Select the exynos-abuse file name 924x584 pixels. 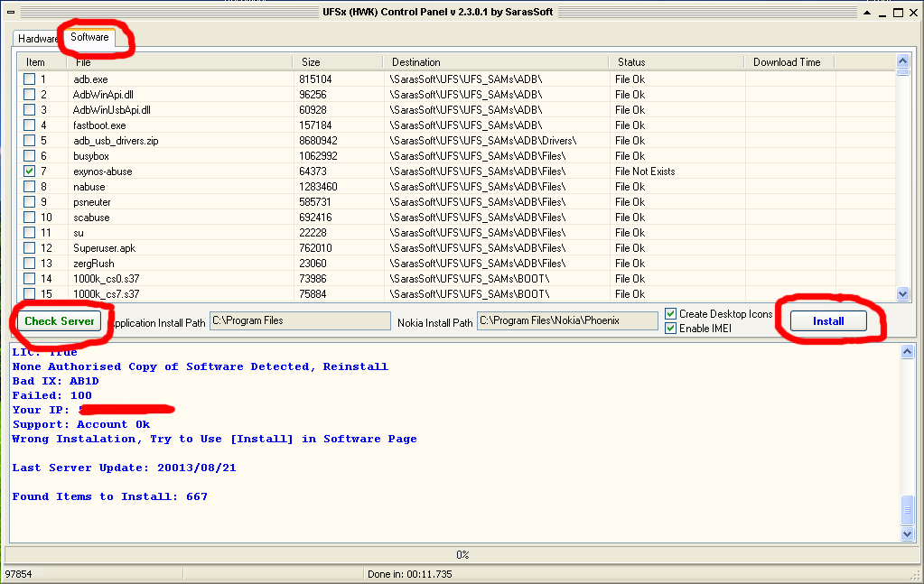click(103, 171)
